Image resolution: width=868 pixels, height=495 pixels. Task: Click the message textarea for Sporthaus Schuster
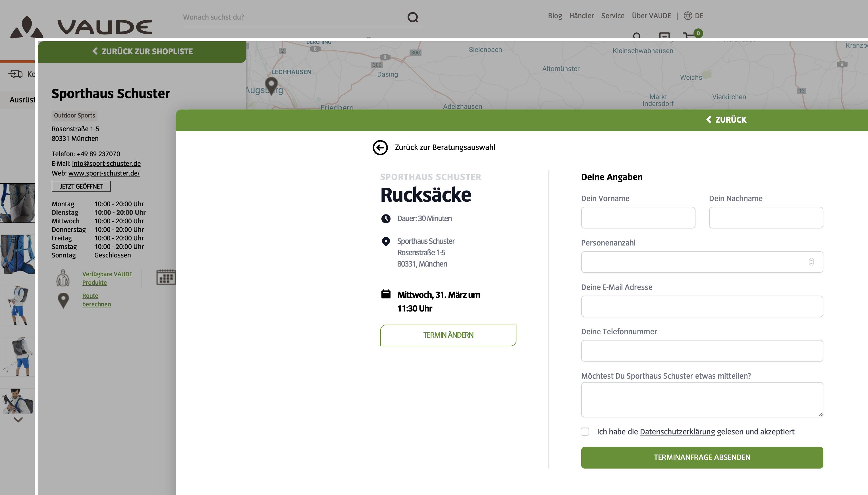click(702, 400)
